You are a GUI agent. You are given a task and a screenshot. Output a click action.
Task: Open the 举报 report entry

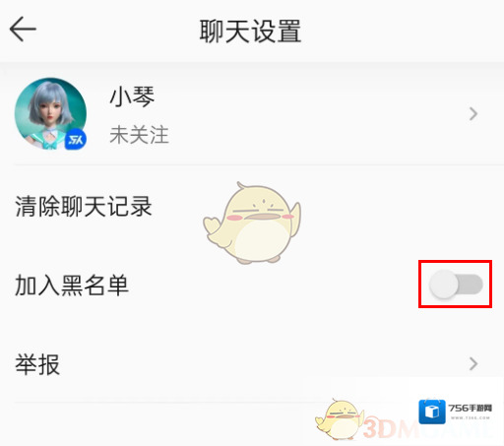point(252,363)
